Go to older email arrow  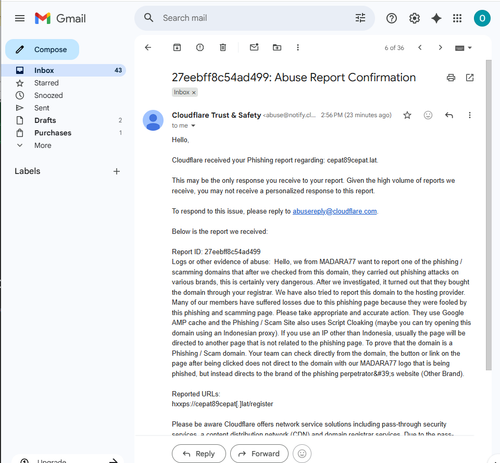pyautogui.click(x=440, y=48)
